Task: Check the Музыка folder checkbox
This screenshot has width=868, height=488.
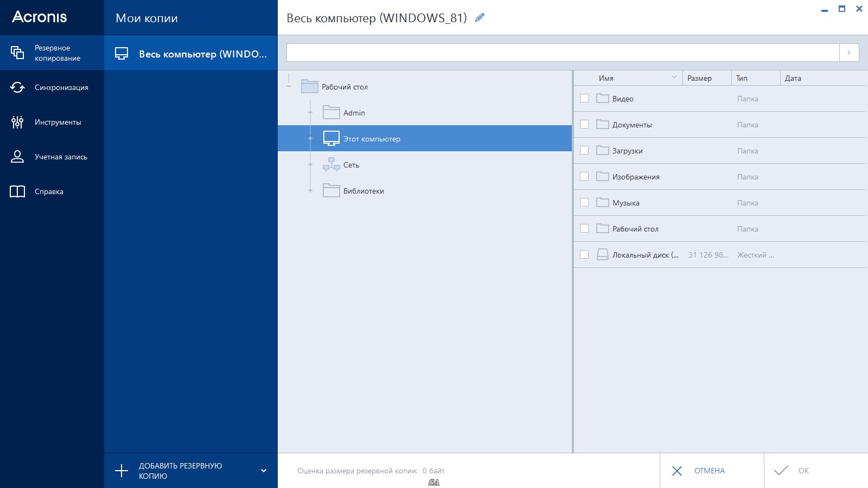Action: point(584,202)
